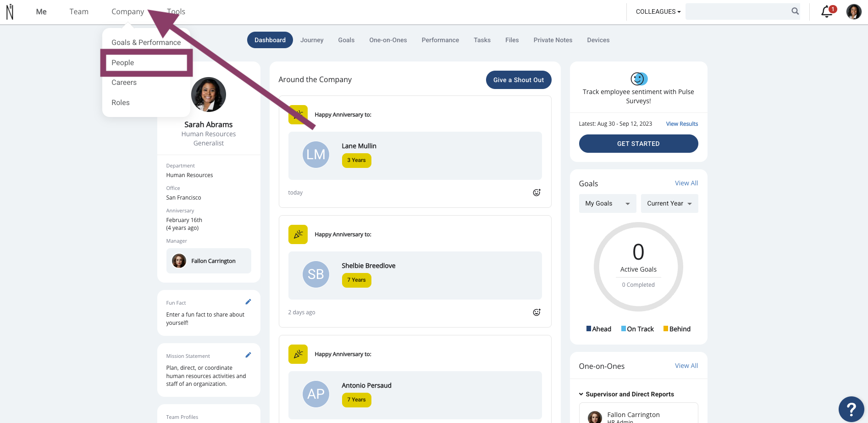Open the notifications bell icon
868x423 pixels.
click(828, 11)
